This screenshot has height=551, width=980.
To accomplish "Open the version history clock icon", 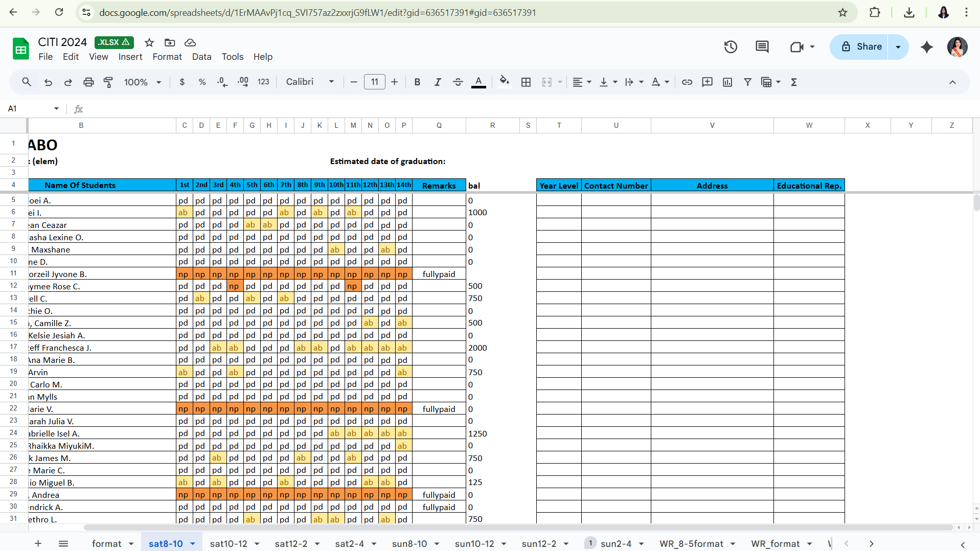I will (731, 47).
